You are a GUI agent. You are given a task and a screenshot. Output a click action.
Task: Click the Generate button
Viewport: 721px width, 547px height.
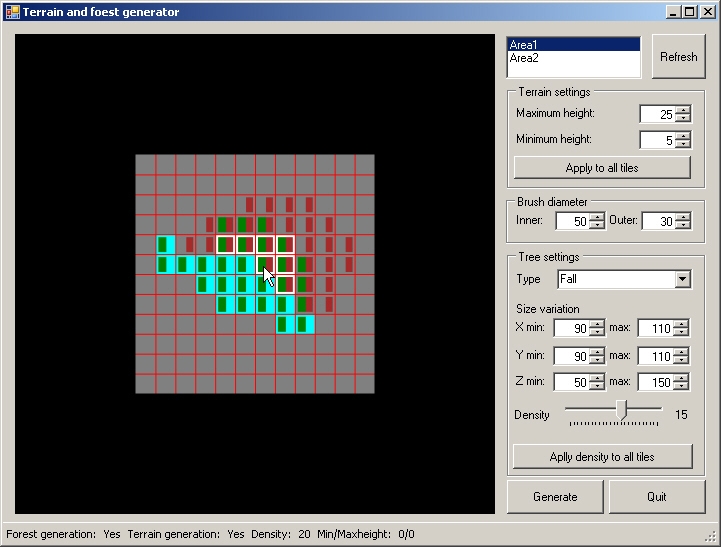[555, 497]
